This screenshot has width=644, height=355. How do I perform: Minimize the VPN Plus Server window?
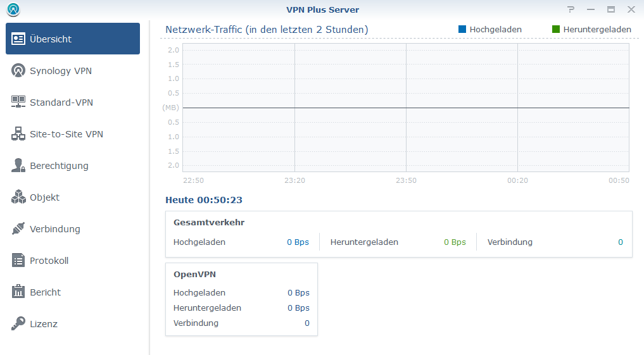click(591, 9)
